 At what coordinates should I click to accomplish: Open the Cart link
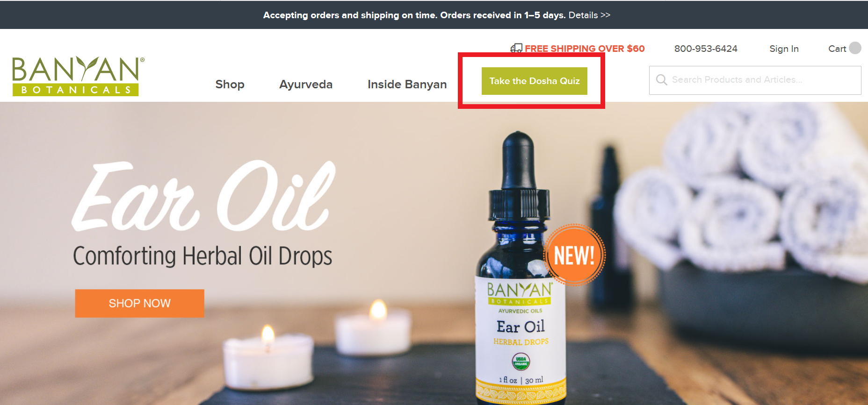pos(837,49)
